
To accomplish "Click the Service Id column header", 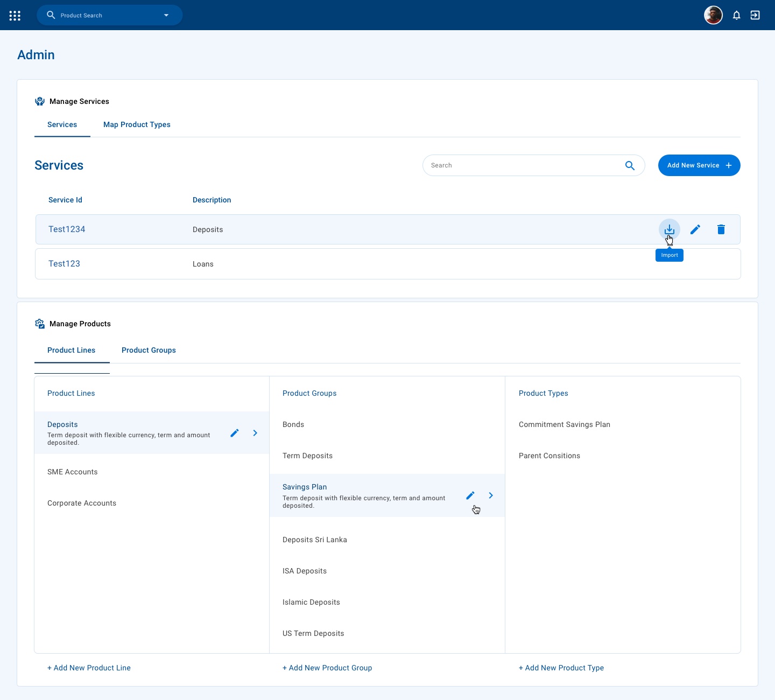I will (65, 200).
